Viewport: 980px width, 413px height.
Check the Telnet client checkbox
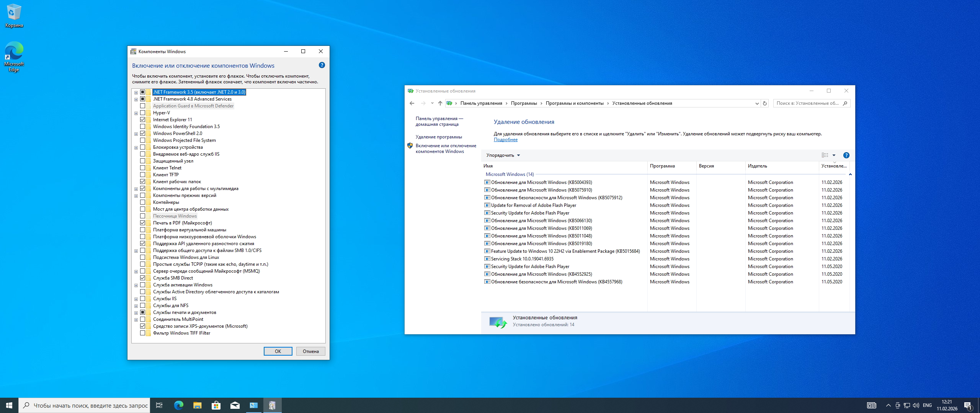pos(143,168)
